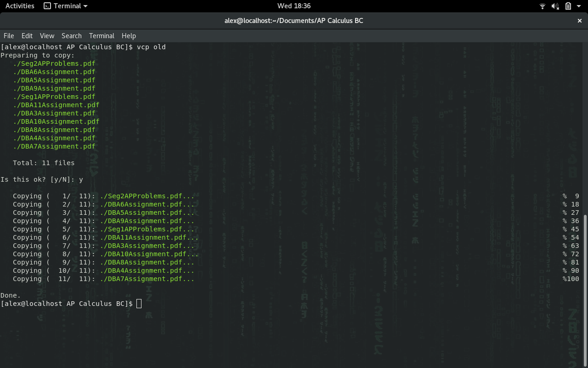Expand the system menu arrow
Screen dimensions: 588x368
point(580,6)
